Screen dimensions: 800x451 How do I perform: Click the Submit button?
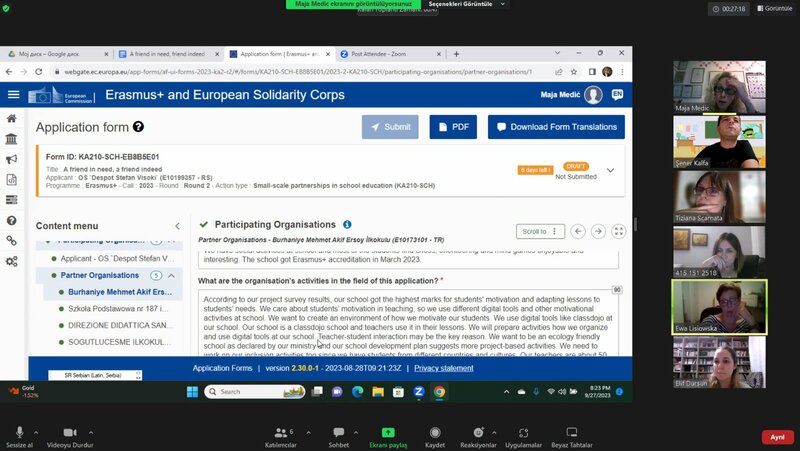390,127
